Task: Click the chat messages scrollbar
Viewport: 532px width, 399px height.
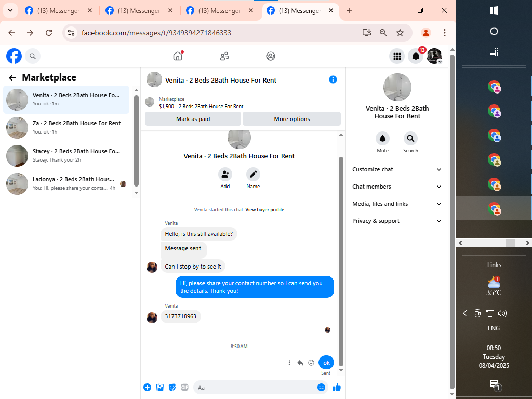Action: tap(341, 261)
